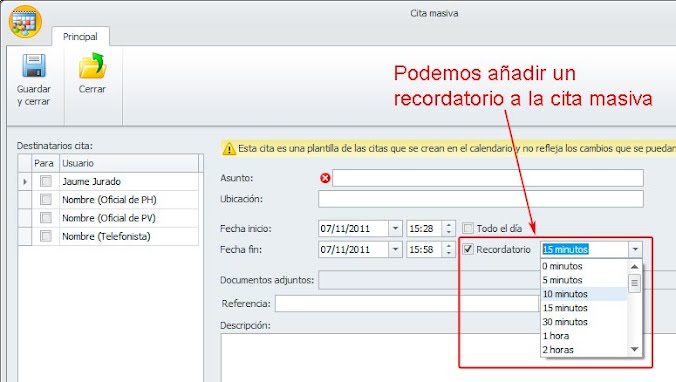The image size is (676, 382).
Task: Click the Fecha inicio time 15:28 spinner
Action: (448, 229)
